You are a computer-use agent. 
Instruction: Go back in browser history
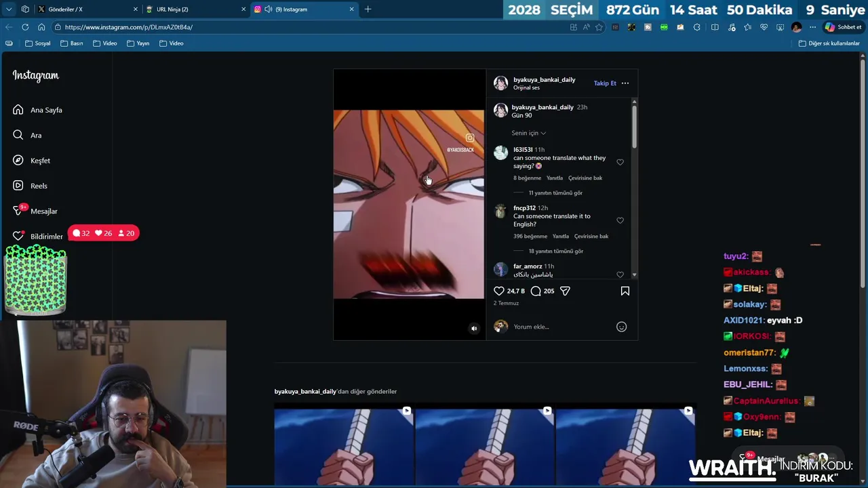(9, 27)
